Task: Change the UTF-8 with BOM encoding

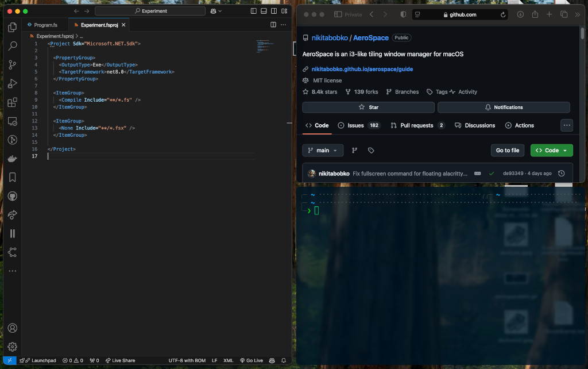Action: 187,360
